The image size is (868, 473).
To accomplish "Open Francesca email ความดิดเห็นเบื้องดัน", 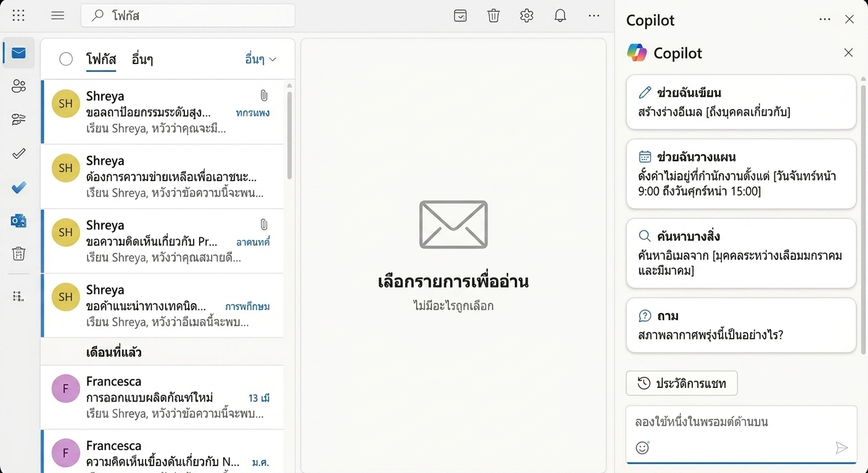I will (x=163, y=451).
